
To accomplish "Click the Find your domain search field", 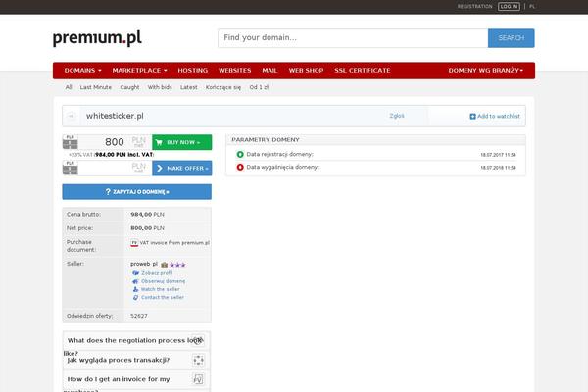I will [353, 38].
